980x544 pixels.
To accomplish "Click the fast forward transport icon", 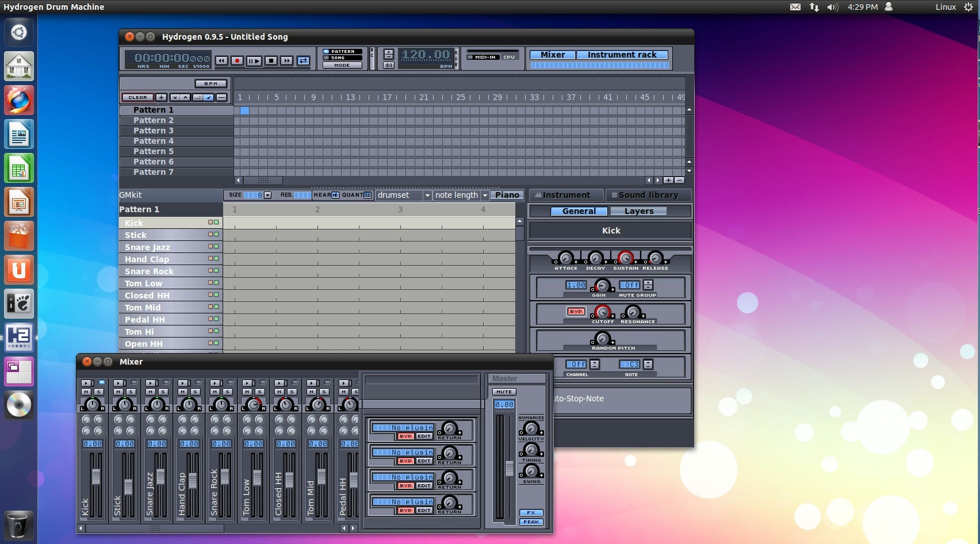I will (x=286, y=60).
